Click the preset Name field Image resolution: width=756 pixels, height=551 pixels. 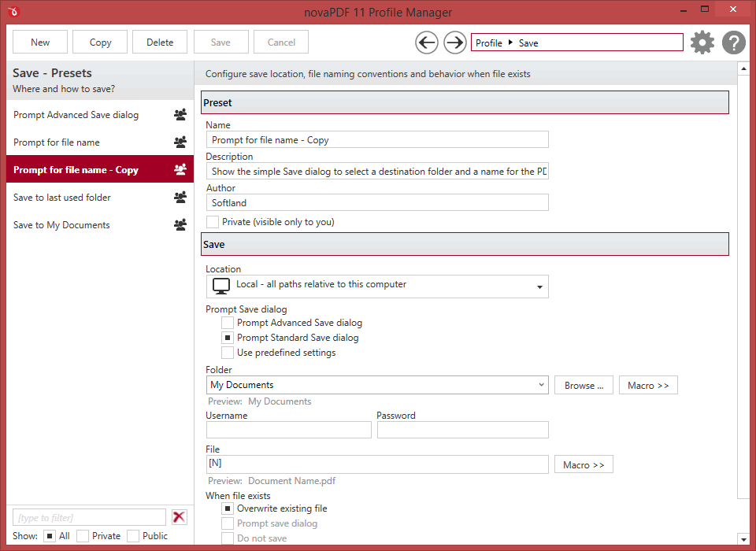377,140
